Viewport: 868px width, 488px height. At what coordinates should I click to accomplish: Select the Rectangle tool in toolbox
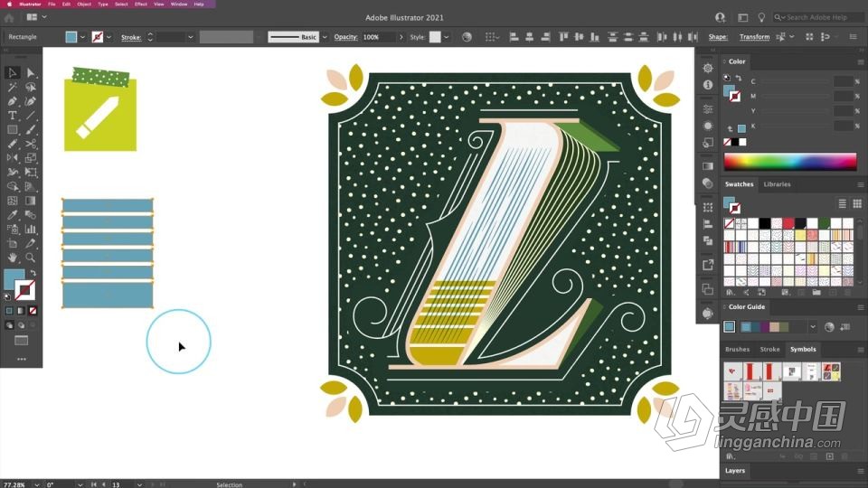click(x=12, y=130)
